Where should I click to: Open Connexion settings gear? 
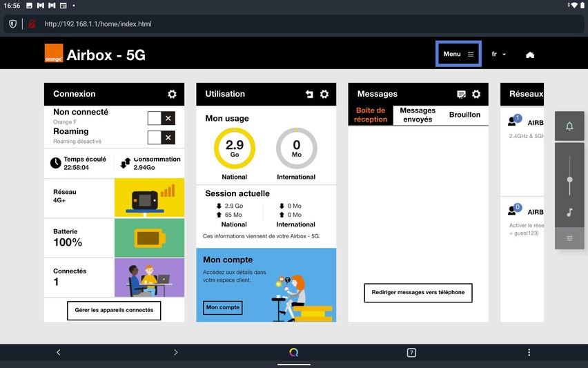172,94
